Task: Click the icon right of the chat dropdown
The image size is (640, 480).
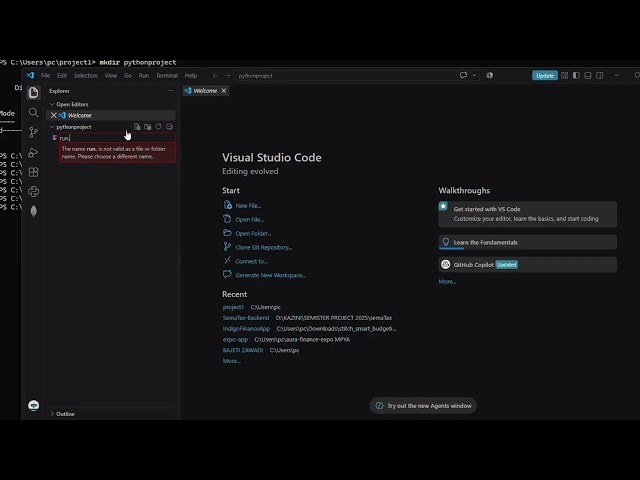Action: [489, 76]
